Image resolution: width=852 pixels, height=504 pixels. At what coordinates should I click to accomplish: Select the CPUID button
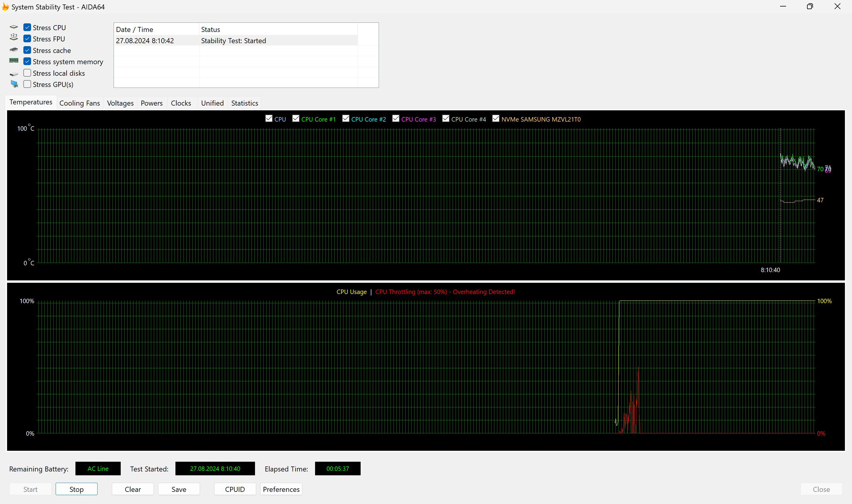[x=235, y=489]
